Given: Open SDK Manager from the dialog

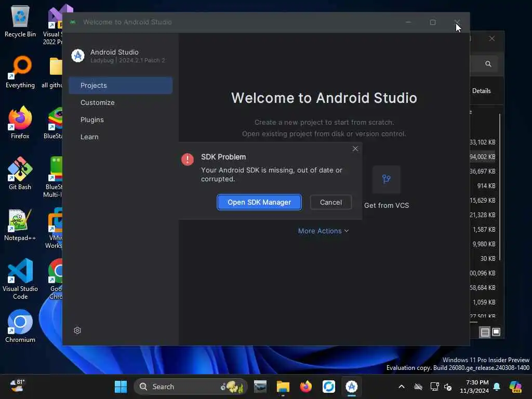Looking at the screenshot, I should pyautogui.click(x=259, y=202).
